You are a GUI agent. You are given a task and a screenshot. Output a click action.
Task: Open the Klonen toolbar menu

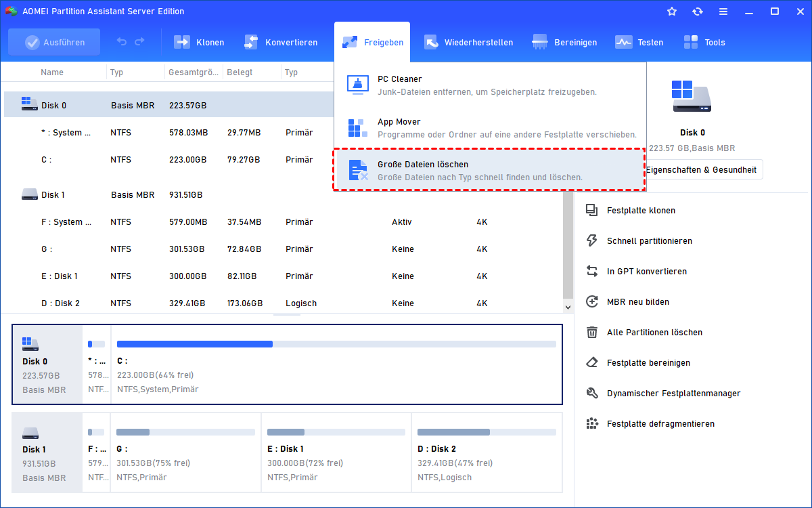tap(199, 42)
